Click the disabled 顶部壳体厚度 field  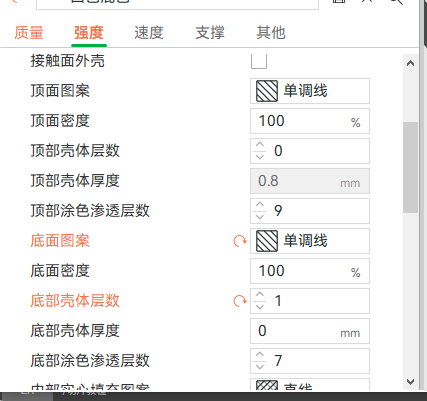310,181
